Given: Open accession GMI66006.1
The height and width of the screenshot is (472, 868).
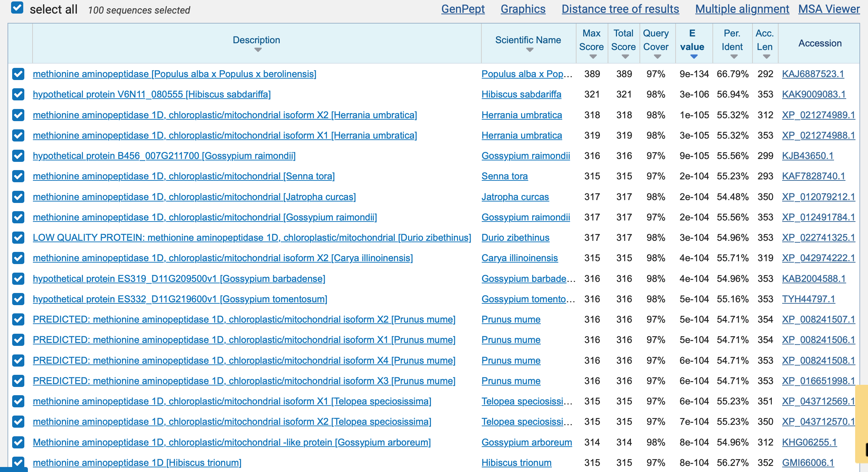Looking at the screenshot, I should coord(808,463).
